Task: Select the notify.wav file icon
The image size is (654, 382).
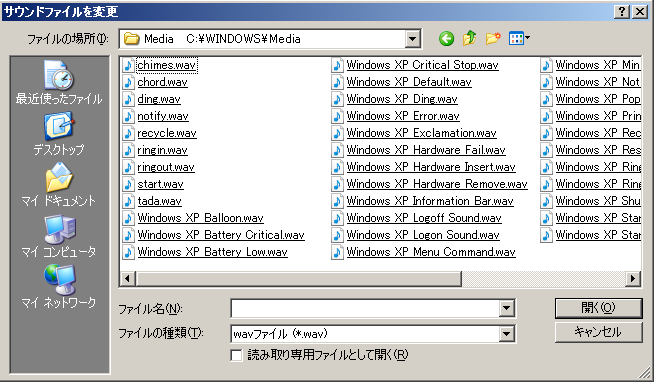Action: [128, 116]
